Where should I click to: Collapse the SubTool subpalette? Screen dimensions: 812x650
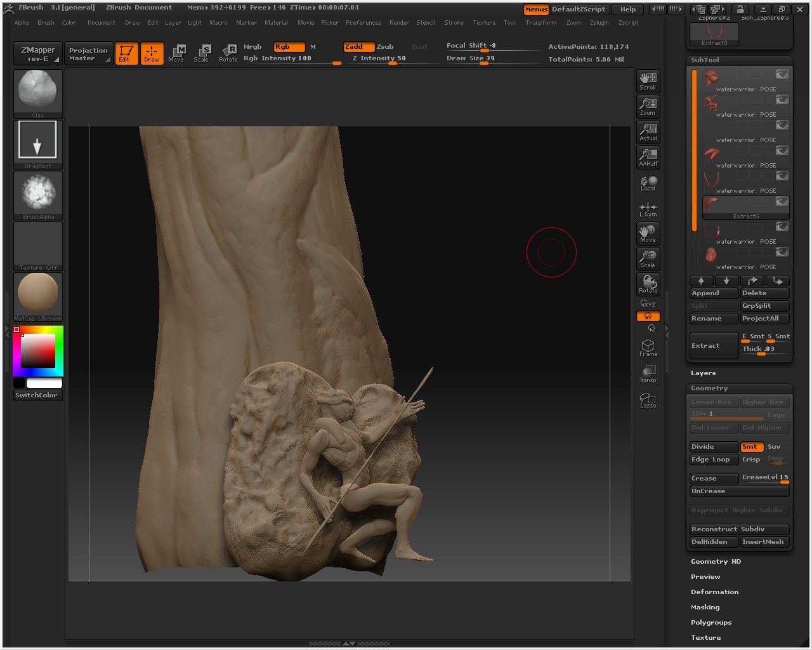tap(705, 60)
